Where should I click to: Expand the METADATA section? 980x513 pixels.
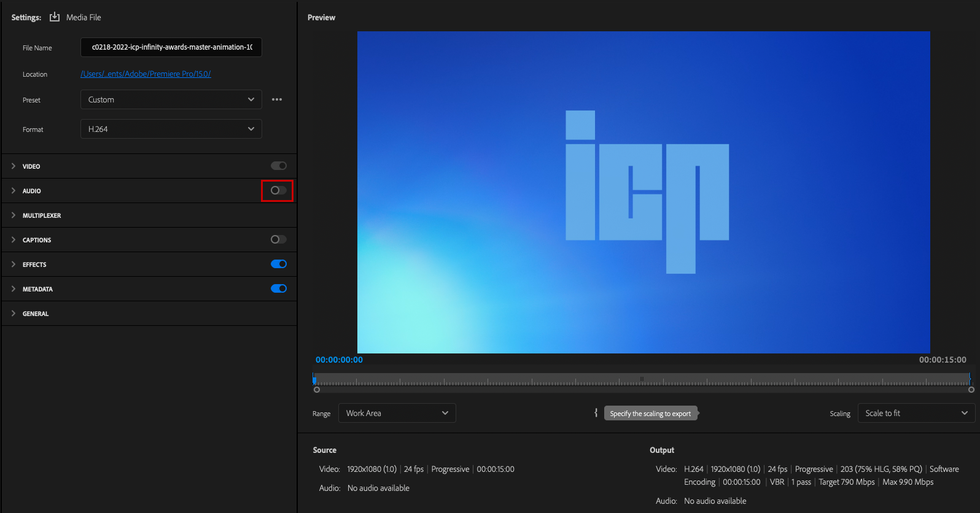point(14,288)
